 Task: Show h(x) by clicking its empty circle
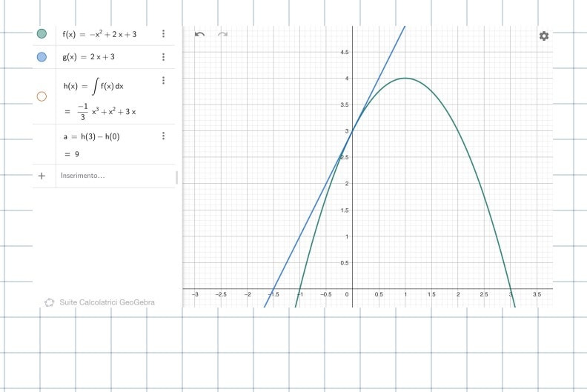pos(42,96)
